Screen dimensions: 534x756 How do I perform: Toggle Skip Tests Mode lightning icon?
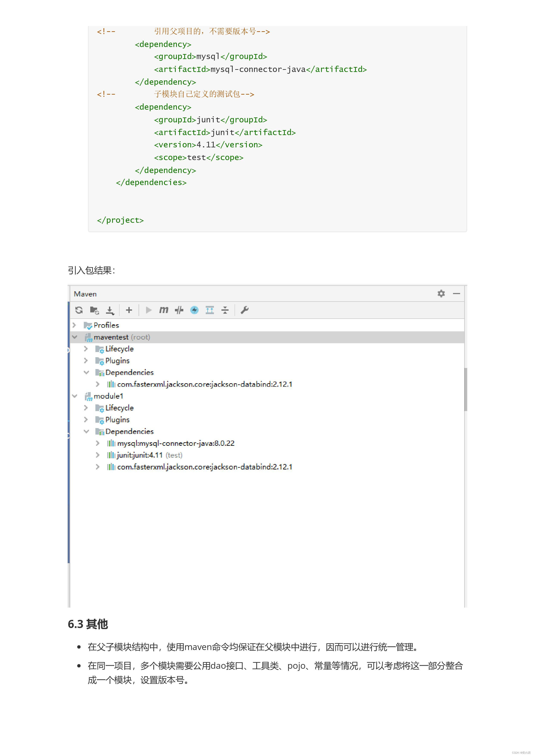pos(194,310)
